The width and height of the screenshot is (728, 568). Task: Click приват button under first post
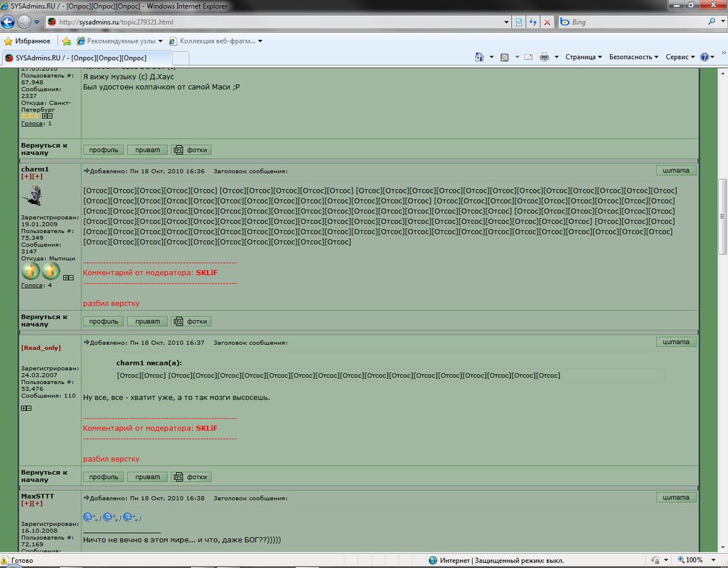tap(148, 150)
